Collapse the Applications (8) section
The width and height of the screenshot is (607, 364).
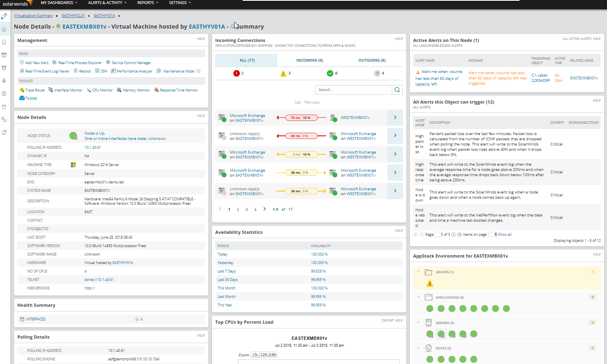418,297
